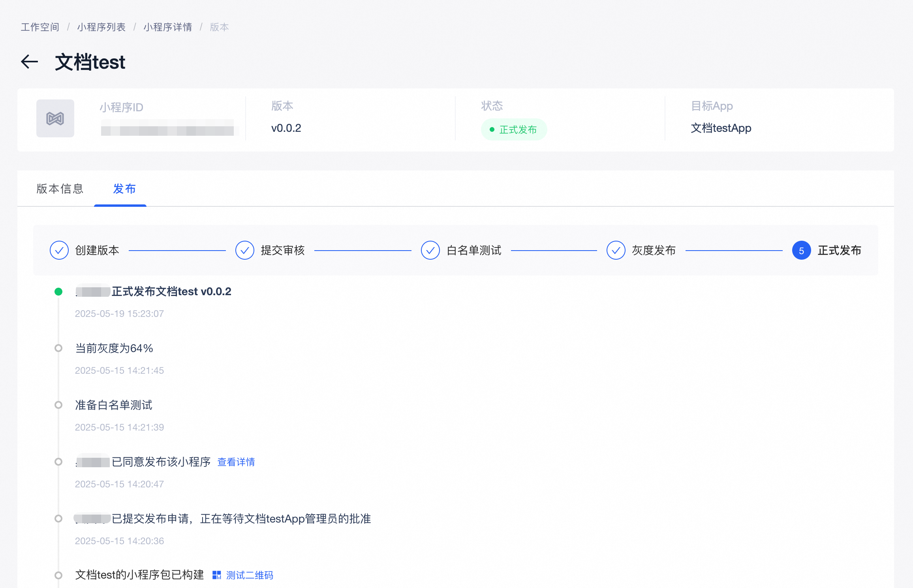Screen dimensions: 913x588
Task: Click the 创建版本 step checkmark icon
Action: [x=59, y=250]
